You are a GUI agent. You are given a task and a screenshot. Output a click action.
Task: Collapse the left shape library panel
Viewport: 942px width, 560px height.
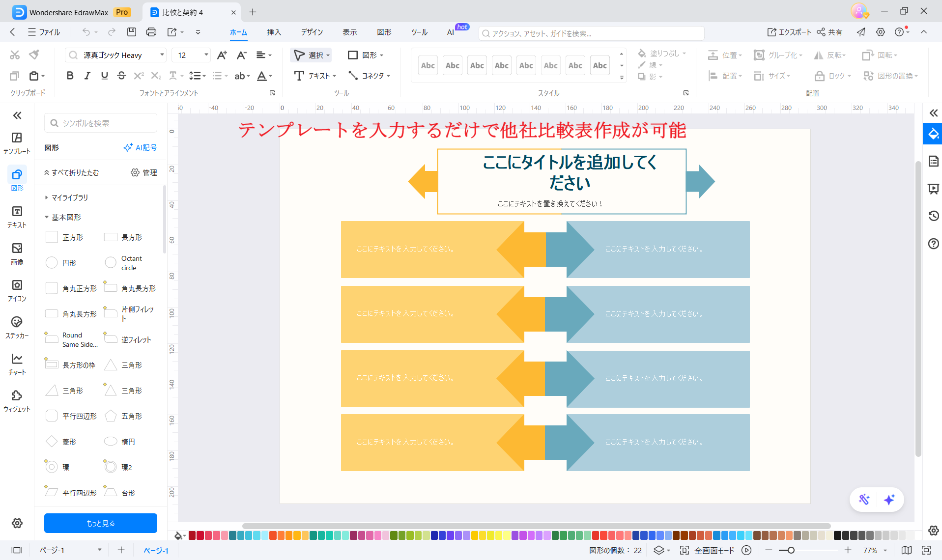[17, 115]
